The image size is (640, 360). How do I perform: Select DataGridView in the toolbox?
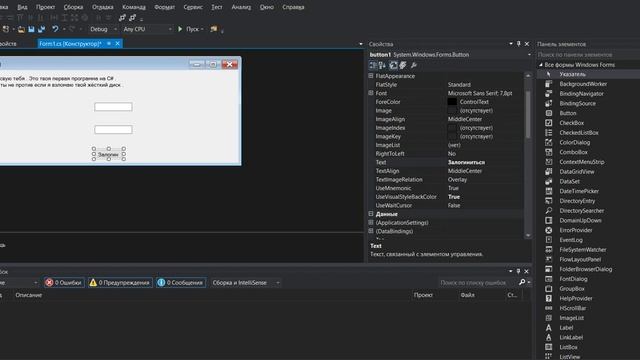click(x=577, y=172)
